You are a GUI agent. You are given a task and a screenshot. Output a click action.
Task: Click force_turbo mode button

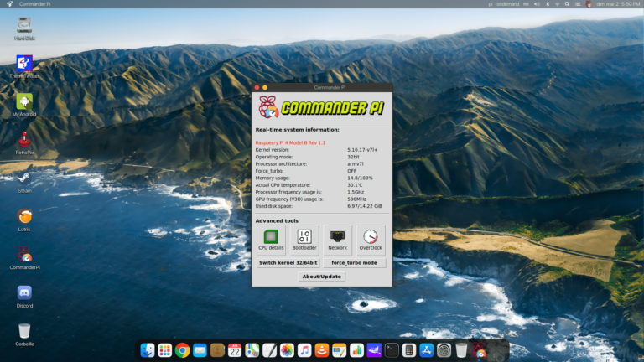coord(354,262)
